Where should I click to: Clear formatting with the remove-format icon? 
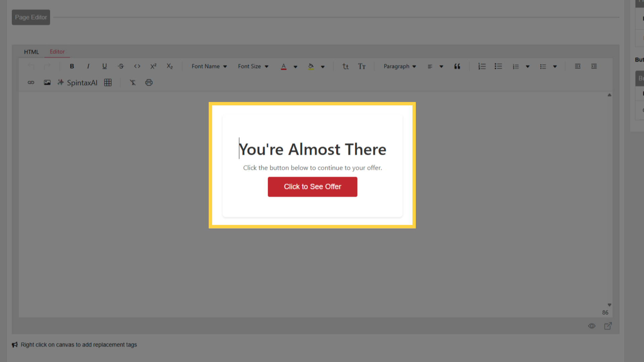pyautogui.click(x=133, y=83)
